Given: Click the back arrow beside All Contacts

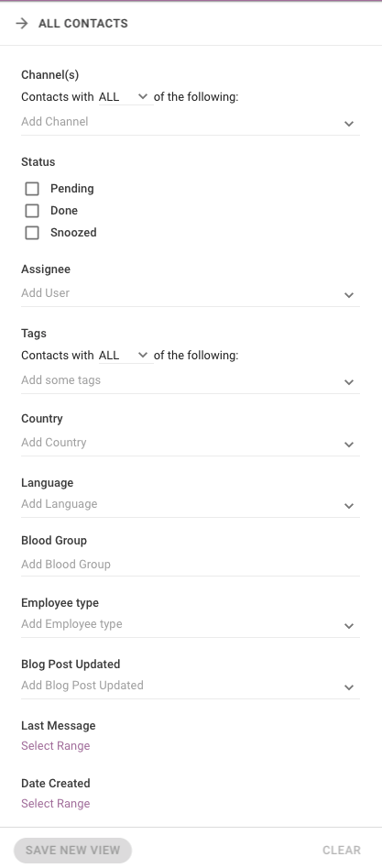Looking at the screenshot, I should coord(22,23).
